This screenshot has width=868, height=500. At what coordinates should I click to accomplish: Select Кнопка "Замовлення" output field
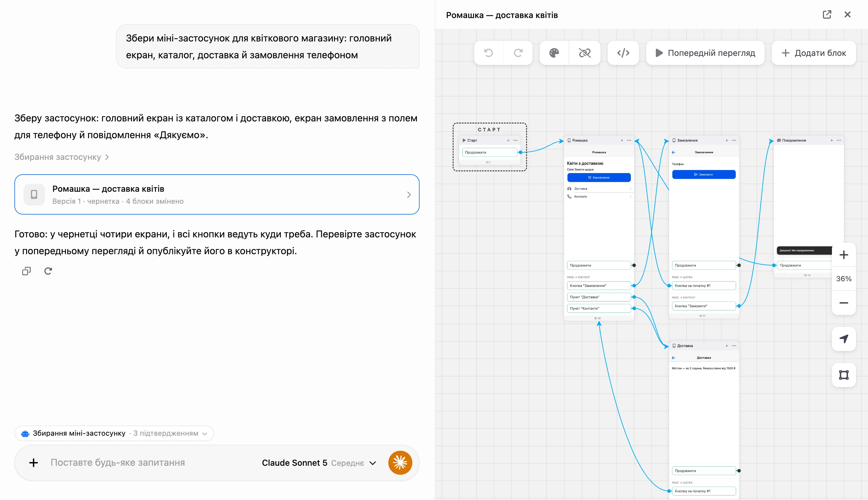[599, 286]
